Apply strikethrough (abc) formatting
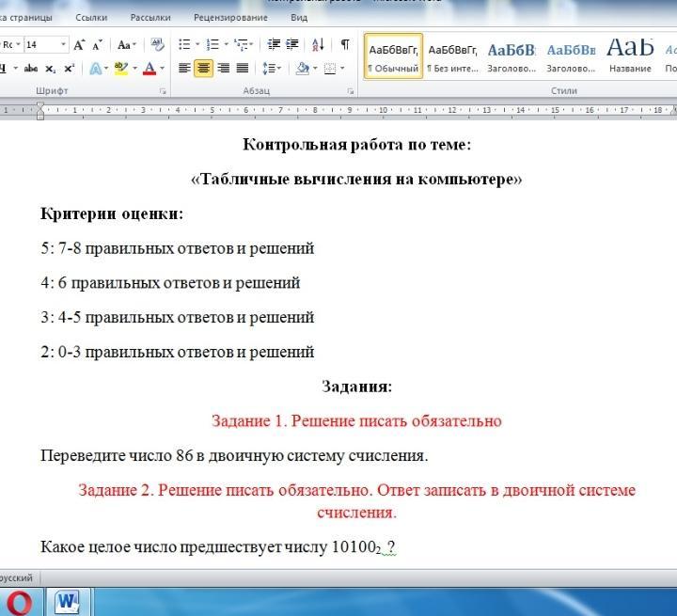Screen dimensions: 677x616 [x=31, y=69]
